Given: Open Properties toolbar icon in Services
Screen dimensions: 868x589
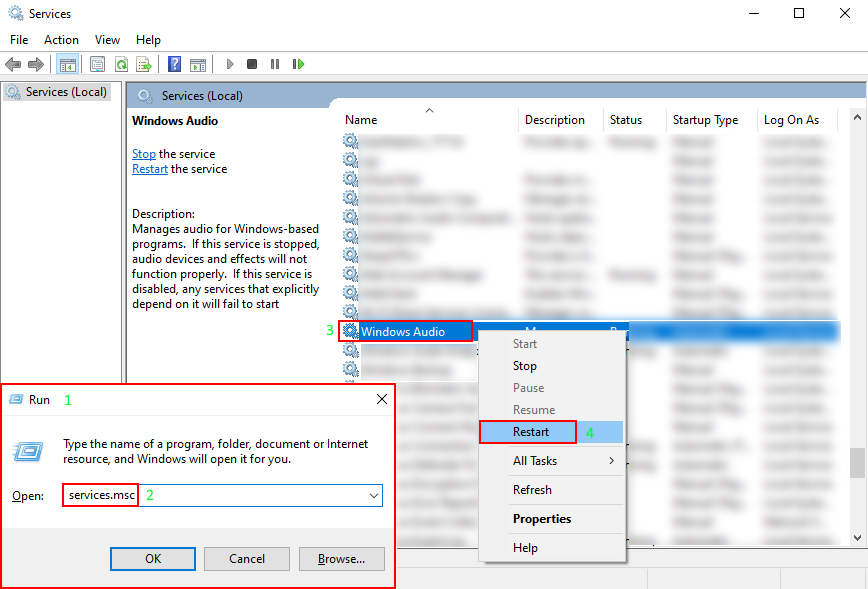Looking at the screenshot, I should point(97,64).
